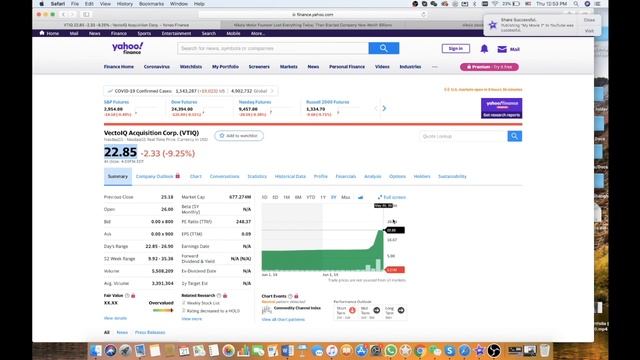
Task: Click the news and symbols search field
Action: pos(273,48)
